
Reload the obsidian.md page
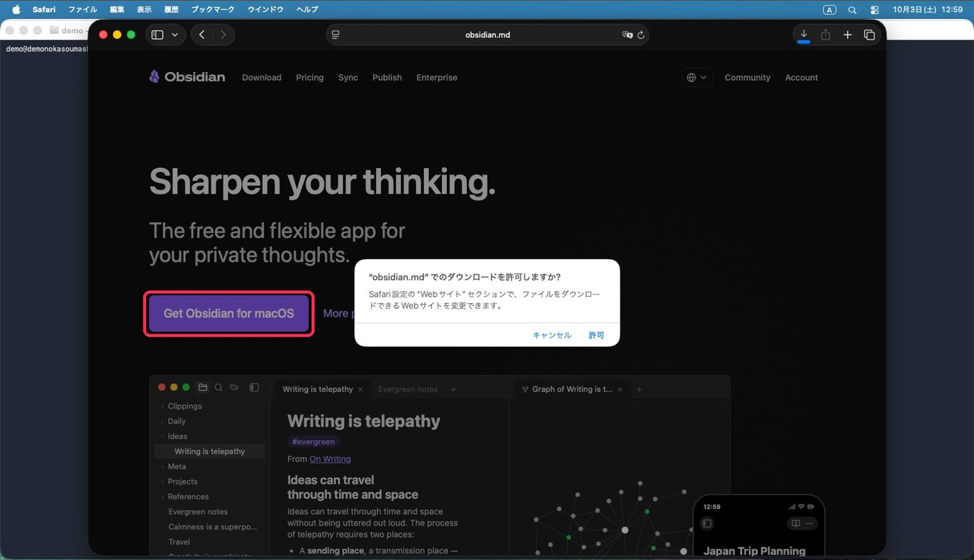[640, 35]
